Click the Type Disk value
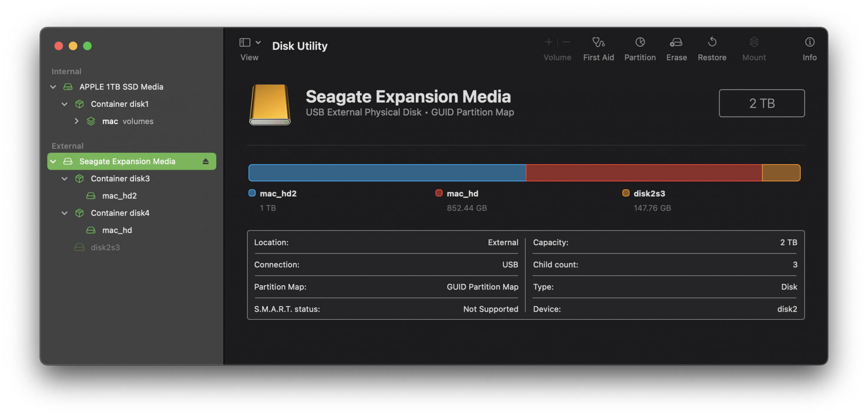This screenshot has height=418, width=868. click(x=789, y=287)
